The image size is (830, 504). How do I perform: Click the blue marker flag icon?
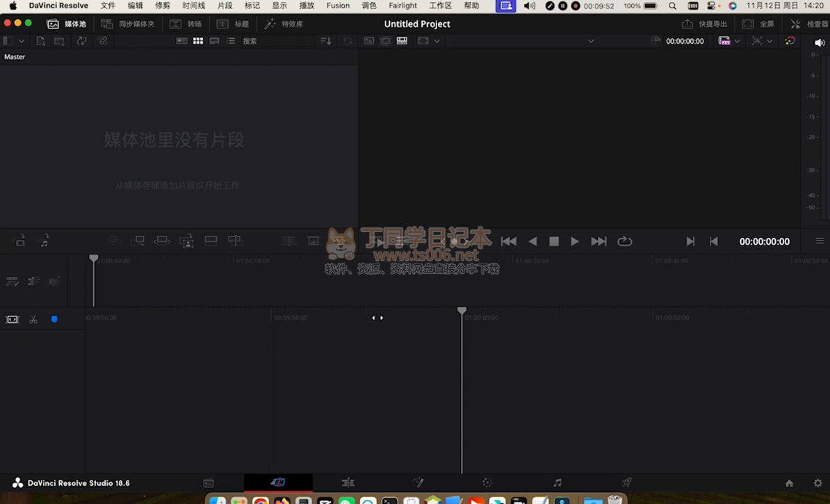point(54,320)
